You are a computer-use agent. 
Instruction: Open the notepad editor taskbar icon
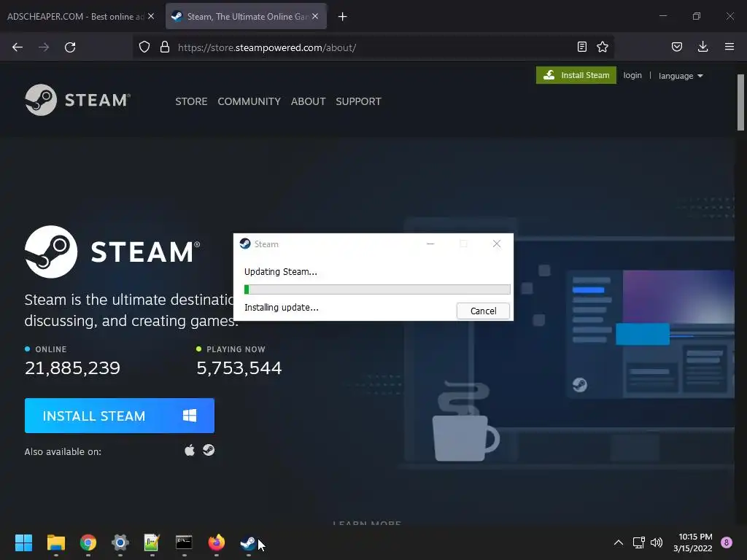[x=152, y=542]
